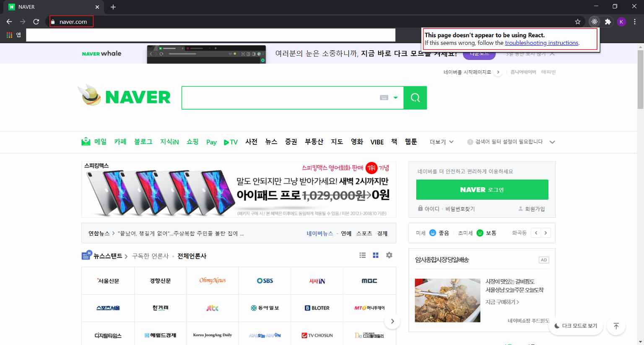
Task: Select 전체언론사 tab in NewsStand
Action: (192, 256)
